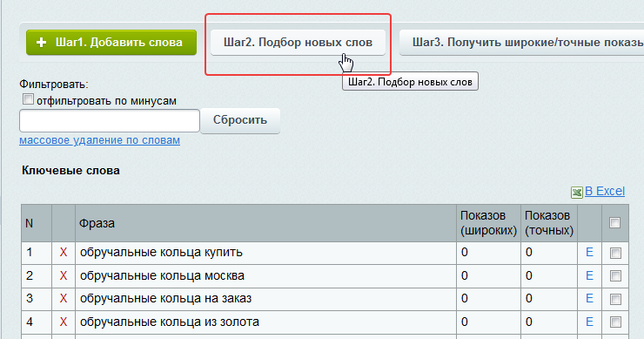Edit row обручальные кольца купить via E
The height and width of the screenshot is (339, 644).
589,252
